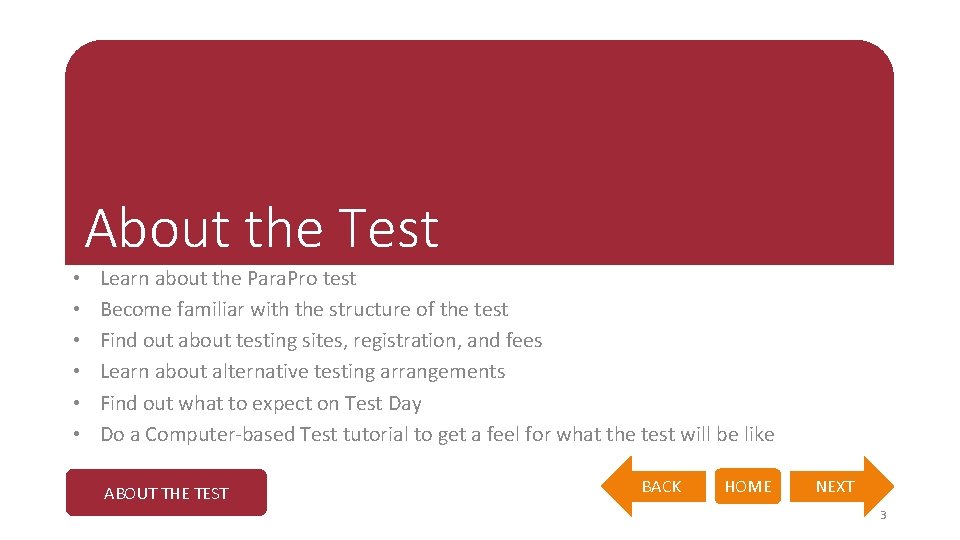Select "Learn about the Para.Pro test" line

(228, 278)
